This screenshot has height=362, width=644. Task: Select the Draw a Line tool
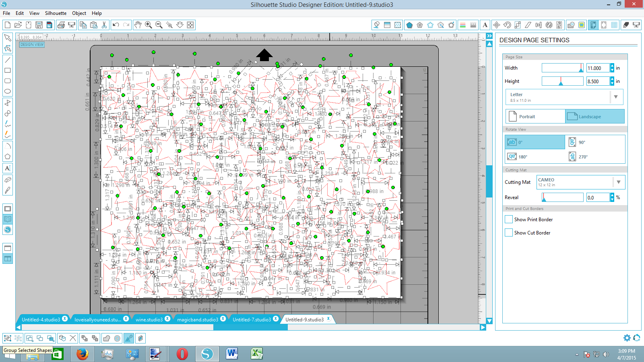(x=8, y=60)
